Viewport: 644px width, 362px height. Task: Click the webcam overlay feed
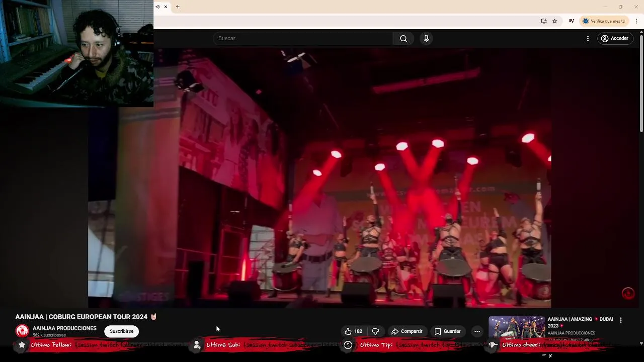[x=76, y=53]
